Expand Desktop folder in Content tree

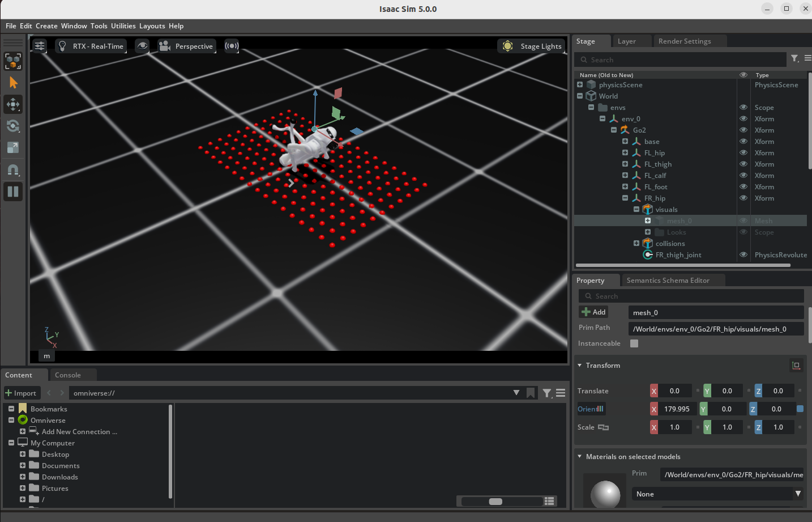click(23, 454)
